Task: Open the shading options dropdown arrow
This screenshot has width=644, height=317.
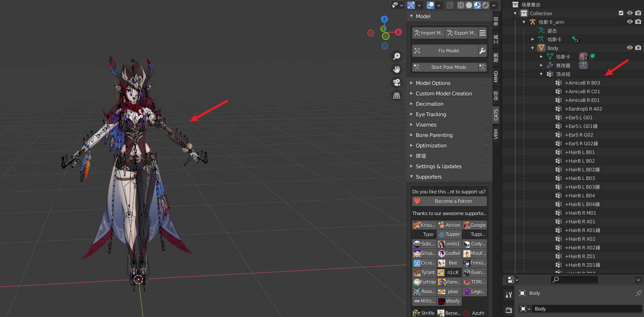Action: point(494,5)
